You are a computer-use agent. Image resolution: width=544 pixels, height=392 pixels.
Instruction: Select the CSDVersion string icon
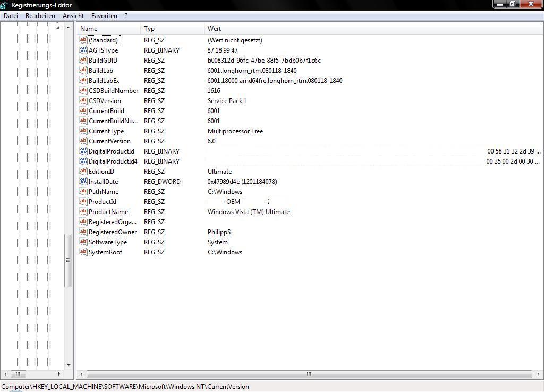(x=83, y=100)
